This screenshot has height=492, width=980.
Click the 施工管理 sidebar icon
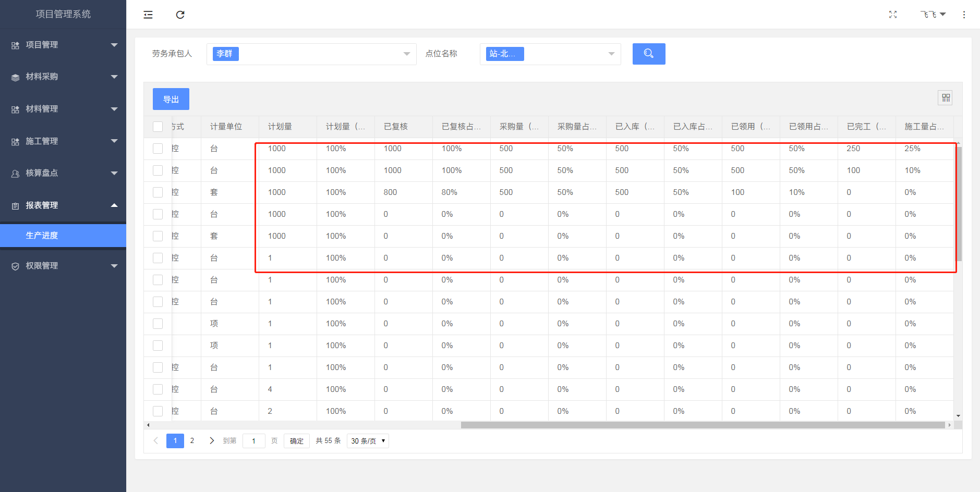click(x=15, y=142)
